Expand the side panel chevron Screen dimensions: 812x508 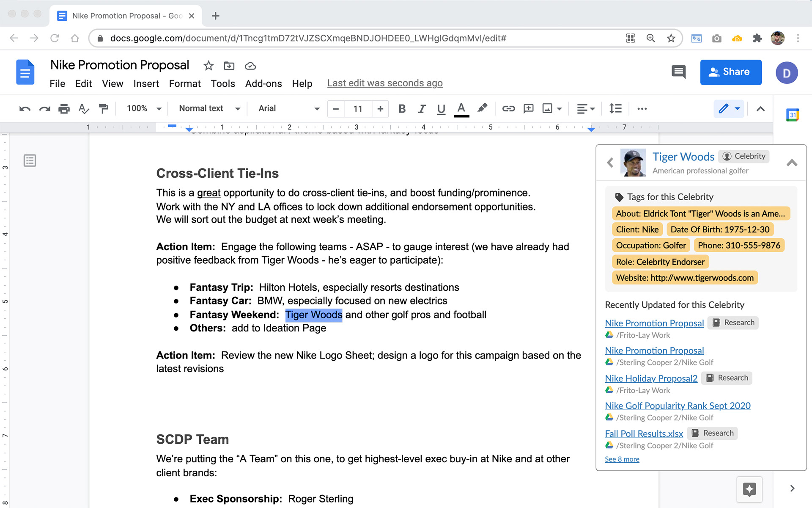pos(792,489)
